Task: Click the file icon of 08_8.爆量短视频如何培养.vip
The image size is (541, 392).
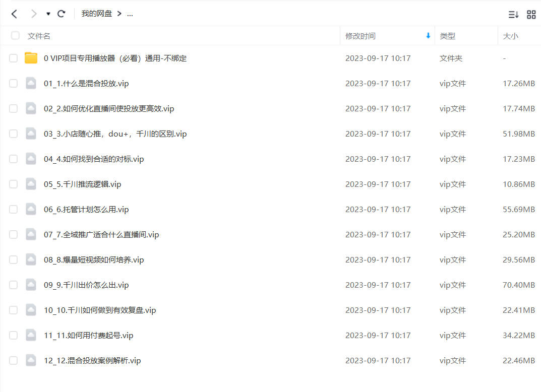Action: (31, 259)
